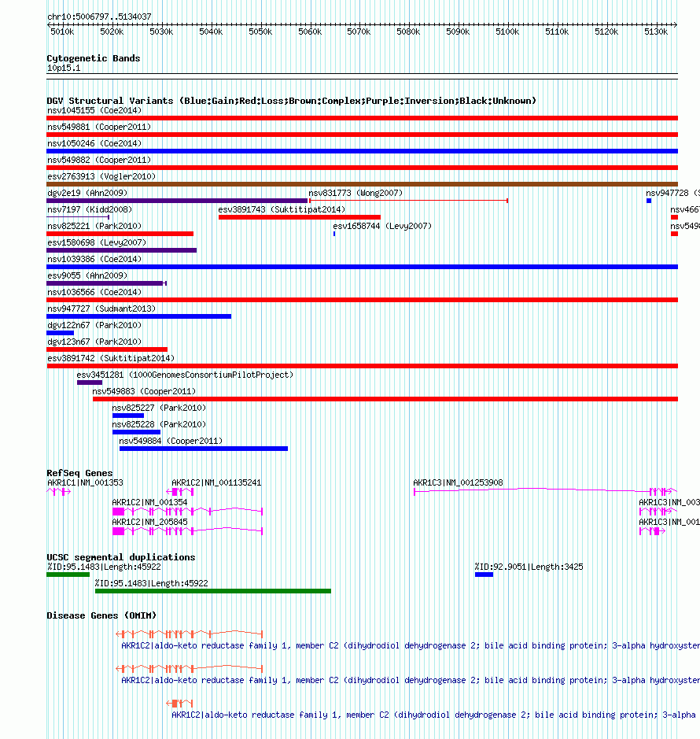This screenshot has width=700, height=739.
Task: Select the nsv549884 (Cooper2011) blue bar
Action: pos(204,449)
